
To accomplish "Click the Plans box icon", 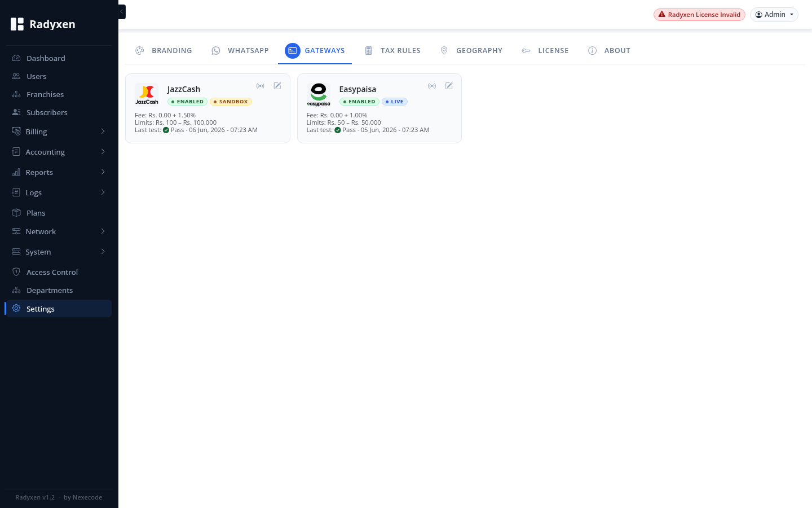I will click(x=16, y=213).
